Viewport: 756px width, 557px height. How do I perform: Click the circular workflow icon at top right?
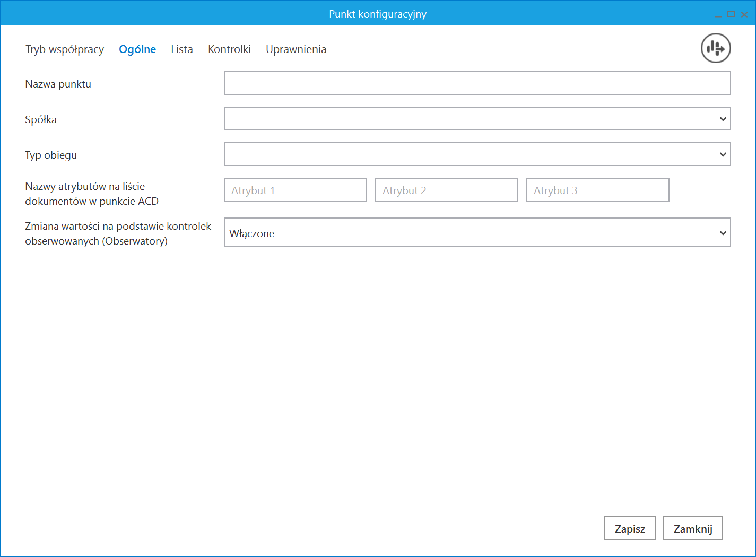tap(716, 48)
